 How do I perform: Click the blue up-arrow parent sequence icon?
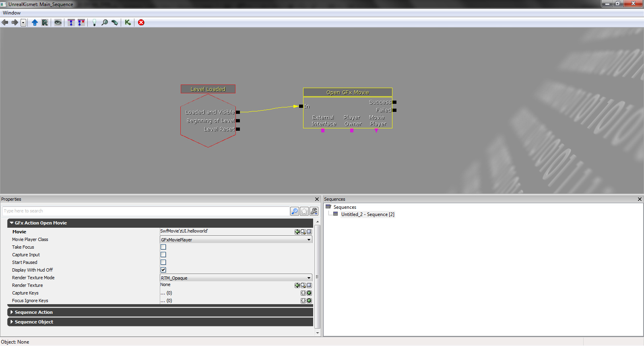point(35,23)
